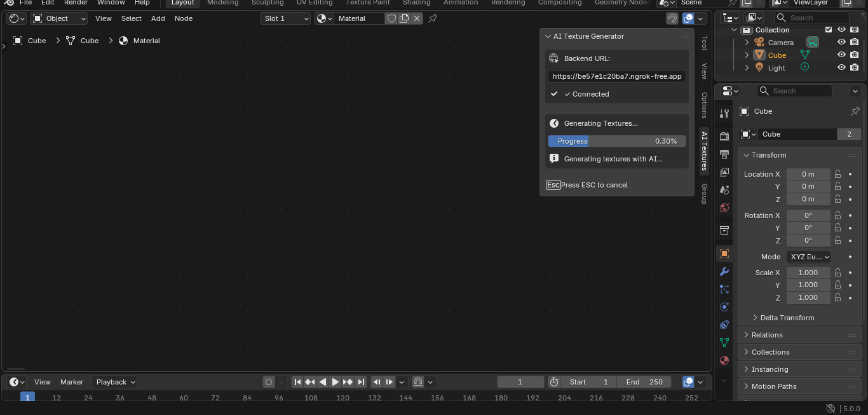Click the Play animation button
Screen dimensions: 868x415
pyautogui.click(x=335, y=382)
